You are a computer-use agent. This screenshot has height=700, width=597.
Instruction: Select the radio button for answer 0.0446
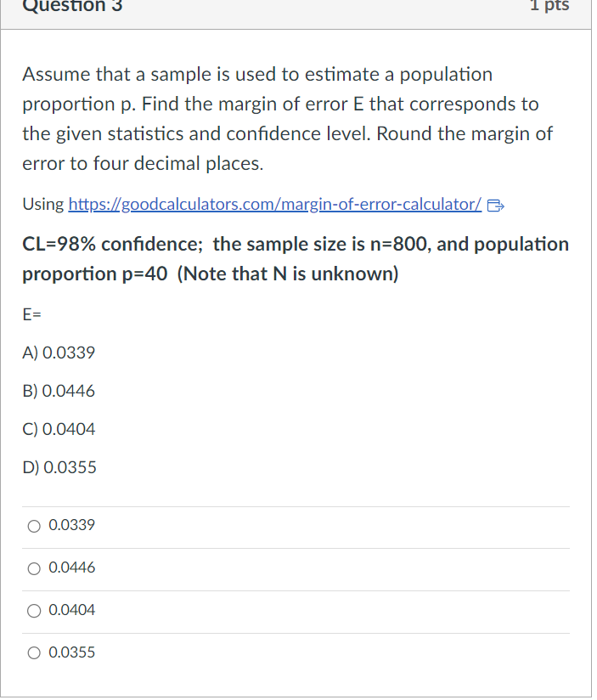pos(33,567)
